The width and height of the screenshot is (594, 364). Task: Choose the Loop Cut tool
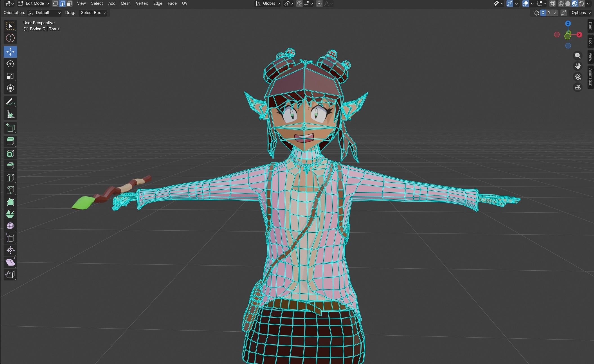click(x=10, y=178)
